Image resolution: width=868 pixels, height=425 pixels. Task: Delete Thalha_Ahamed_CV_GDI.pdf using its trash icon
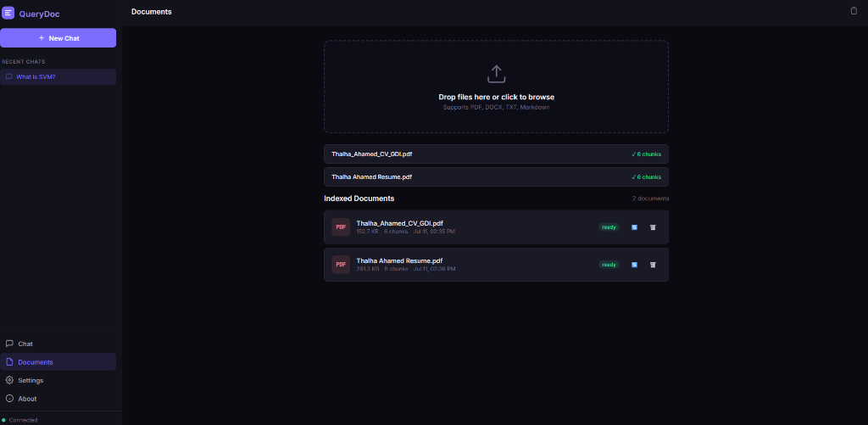pos(653,227)
